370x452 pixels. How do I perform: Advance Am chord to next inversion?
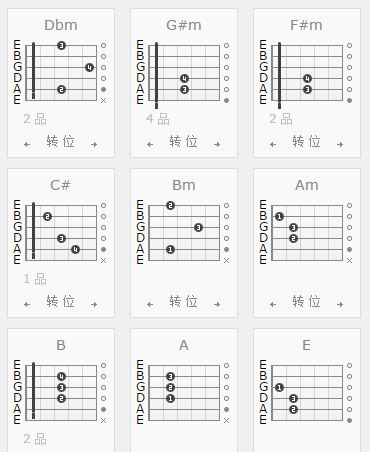pos(340,304)
